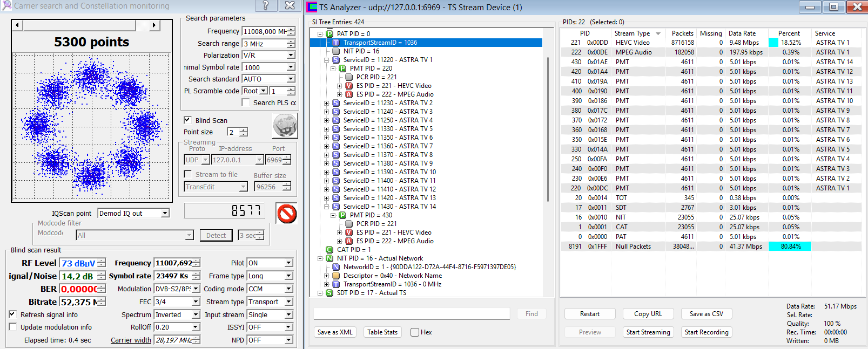Increase the Point size stepper
The width and height of the screenshot is (868, 349).
[244, 129]
